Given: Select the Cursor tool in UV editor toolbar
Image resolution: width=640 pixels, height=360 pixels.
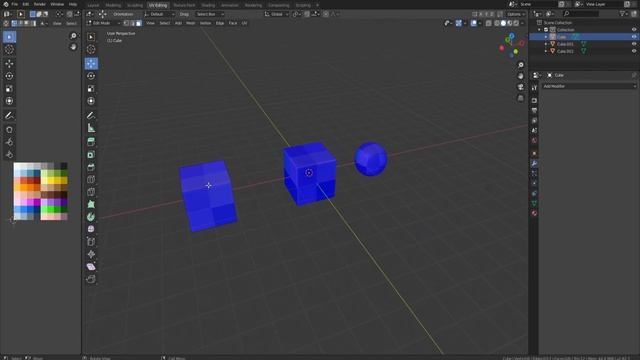Looking at the screenshot, I should pos(9,49).
